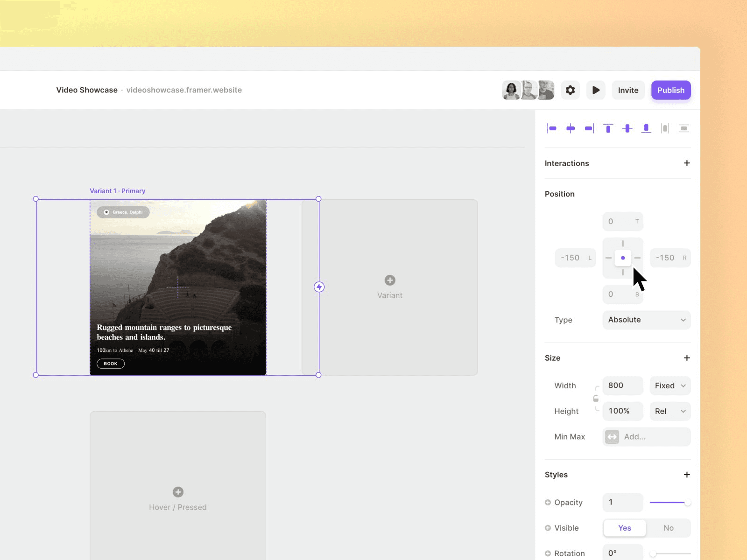
Task: Publish the site
Action: 671,90
